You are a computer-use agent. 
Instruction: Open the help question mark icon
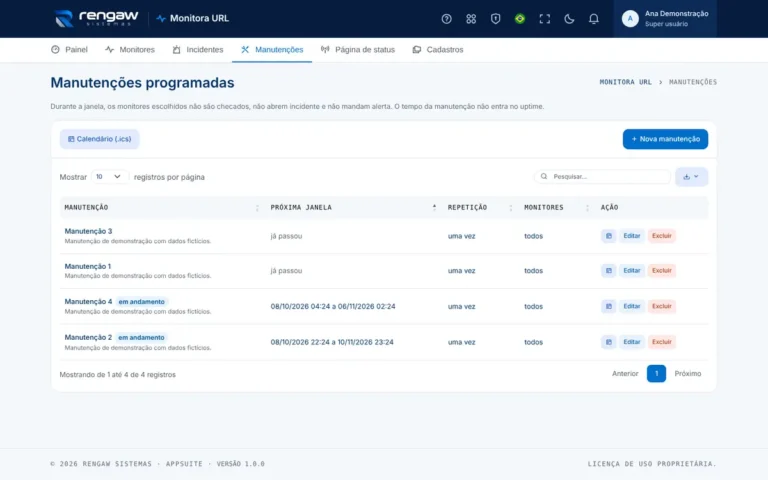446,19
